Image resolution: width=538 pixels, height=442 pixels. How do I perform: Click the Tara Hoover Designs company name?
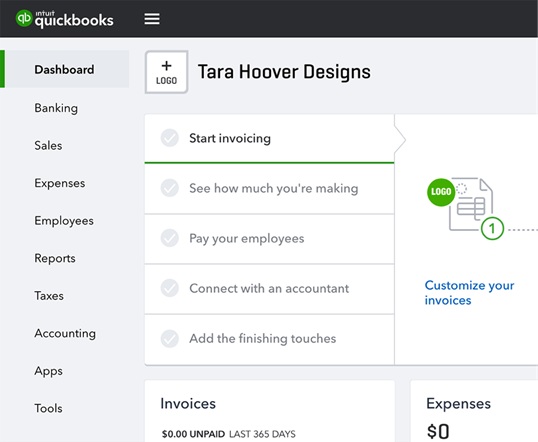[x=284, y=72]
